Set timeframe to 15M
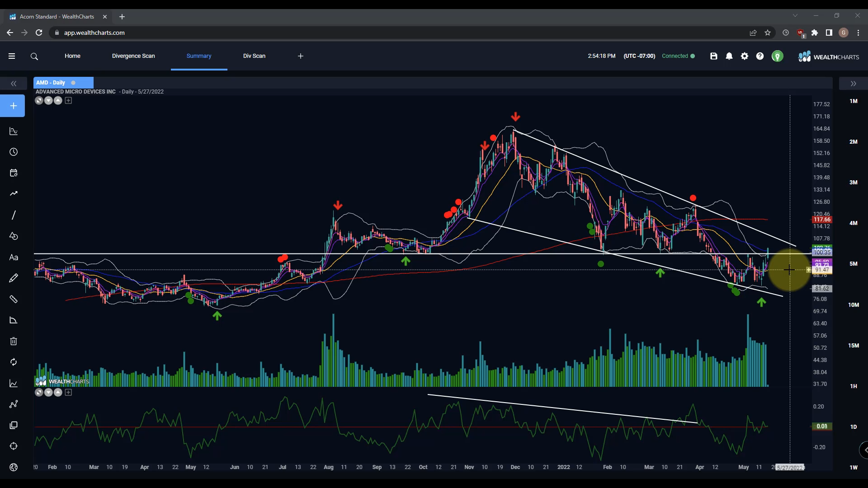Viewport: 868px width, 488px height. [853, 346]
